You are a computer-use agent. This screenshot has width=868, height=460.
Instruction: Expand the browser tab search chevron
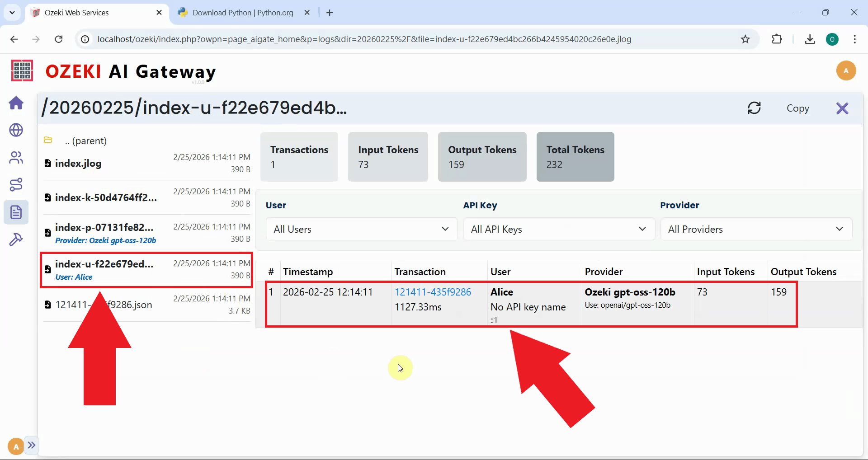[x=12, y=12]
